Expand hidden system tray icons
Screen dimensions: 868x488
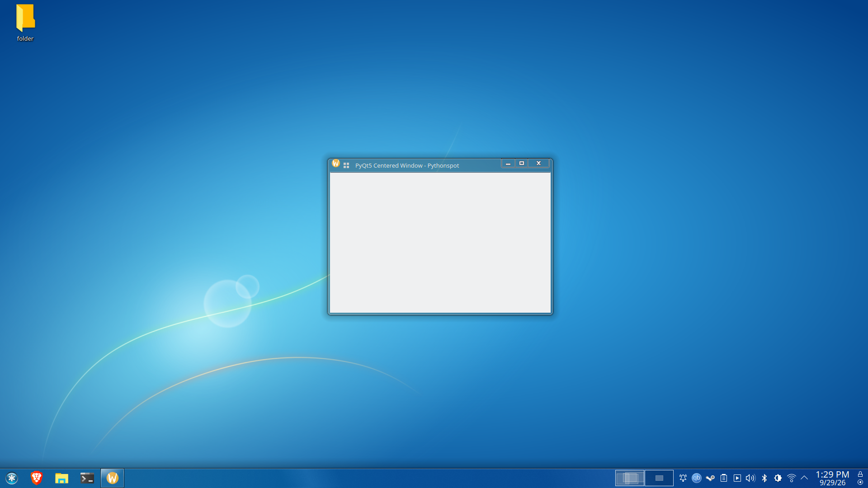[x=804, y=478]
